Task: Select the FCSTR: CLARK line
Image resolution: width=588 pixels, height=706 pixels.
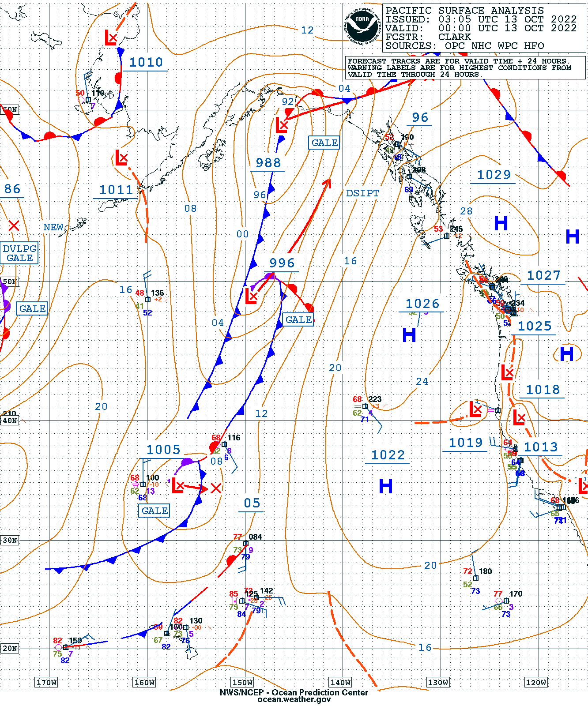Action: [x=428, y=37]
